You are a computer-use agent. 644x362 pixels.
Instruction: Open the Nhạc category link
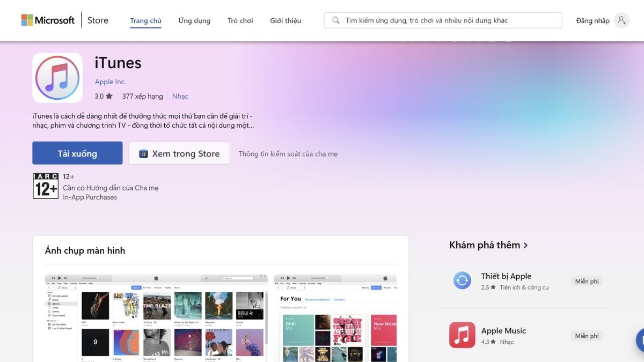coord(180,97)
